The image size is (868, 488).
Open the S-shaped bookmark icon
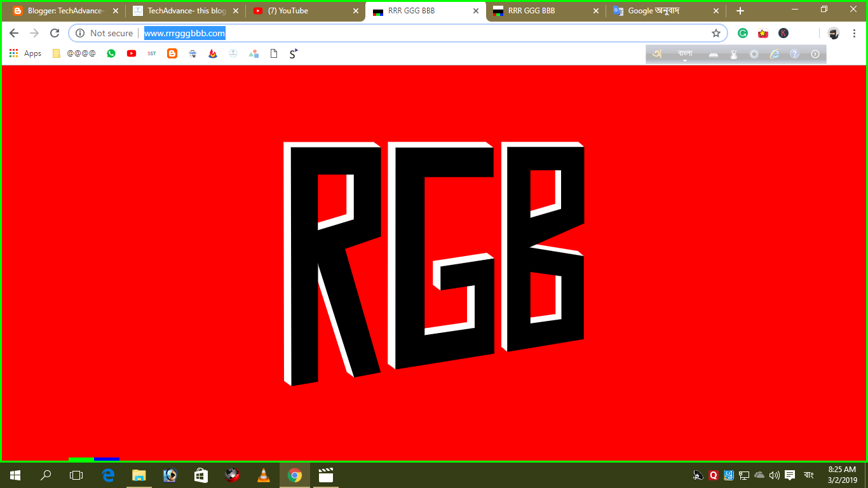[293, 53]
